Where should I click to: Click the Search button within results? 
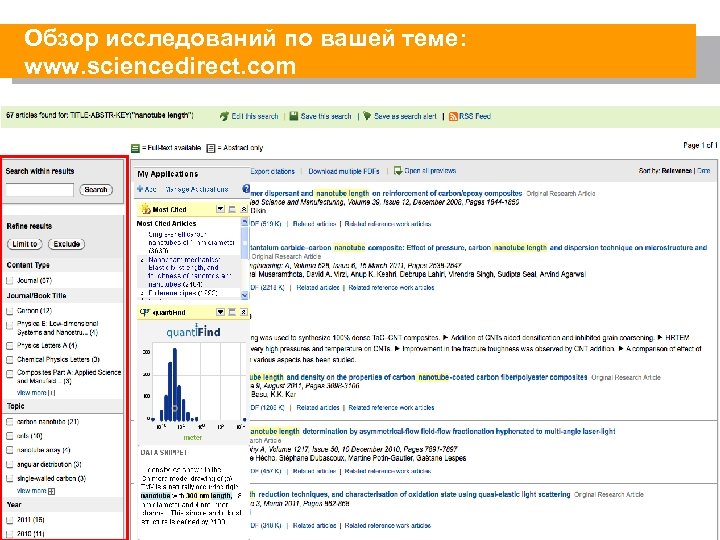click(96, 190)
